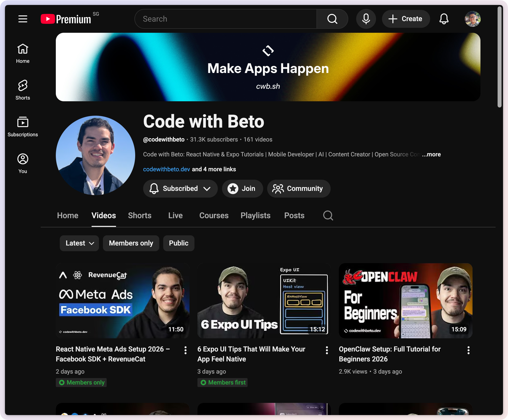Click the YouTube Premium logo

click(66, 19)
